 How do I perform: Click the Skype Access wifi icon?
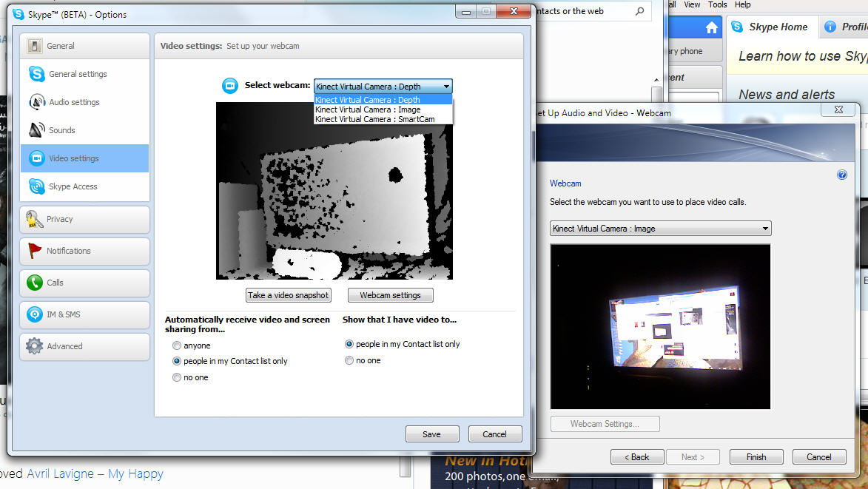[x=36, y=186]
